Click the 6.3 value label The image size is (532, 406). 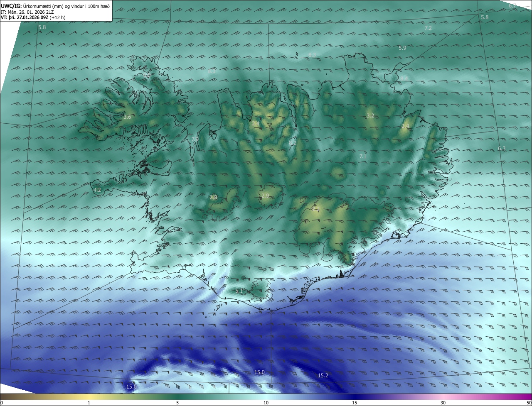click(502, 149)
